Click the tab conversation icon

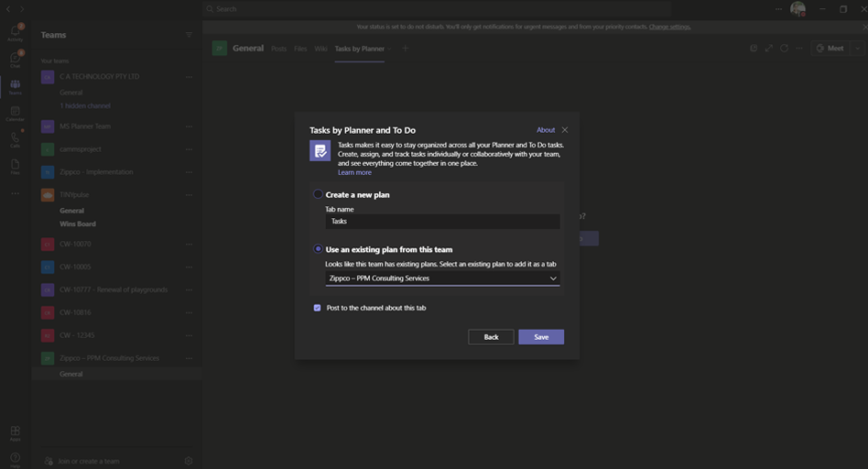754,49
